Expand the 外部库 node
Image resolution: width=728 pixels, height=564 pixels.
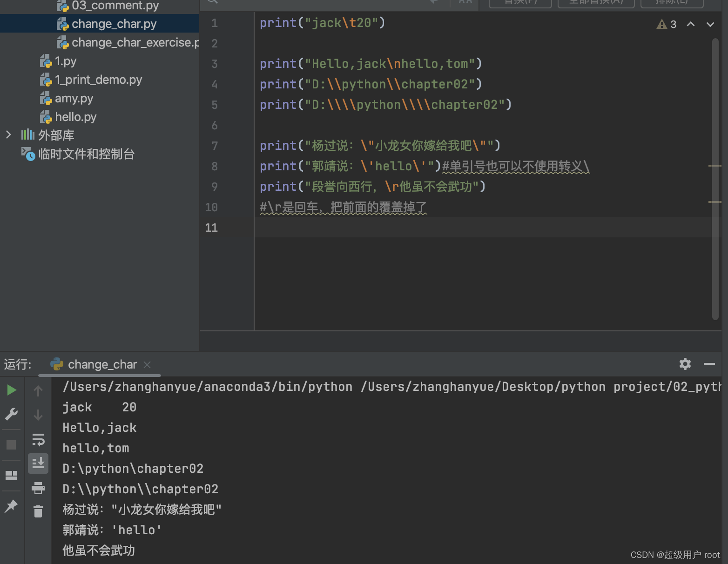[8, 135]
